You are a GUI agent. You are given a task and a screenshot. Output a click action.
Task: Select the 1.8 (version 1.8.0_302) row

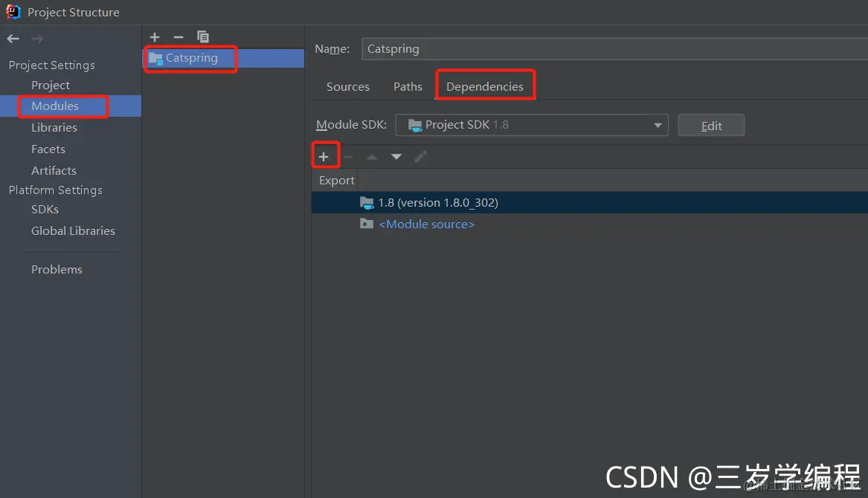pyautogui.click(x=590, y=202)
